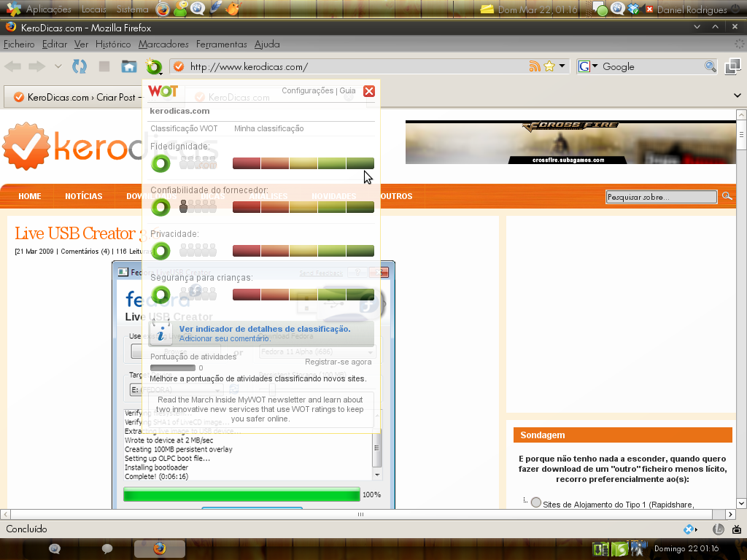Viewport: 747px width, 560px height.
Task: Open the Sistema panel menu
Action: click(x=133, y=9)
